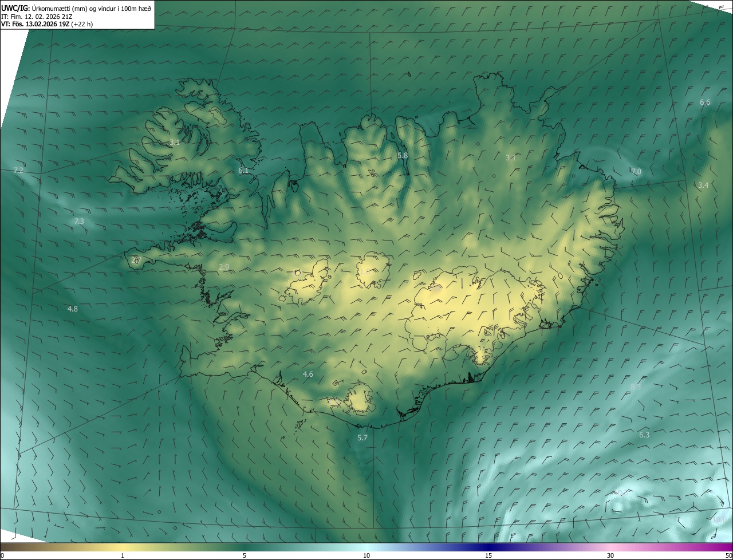The width and height of the screenshot is (733, 560).
Task: Click the '15' tick on the color scale
Action: click(488, 555)
